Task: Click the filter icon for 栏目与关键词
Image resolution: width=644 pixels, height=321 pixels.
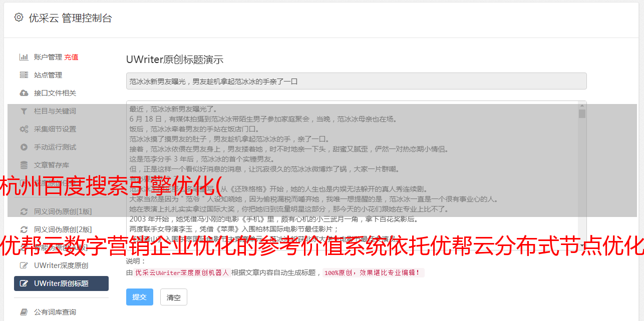Action: point(24,111)
